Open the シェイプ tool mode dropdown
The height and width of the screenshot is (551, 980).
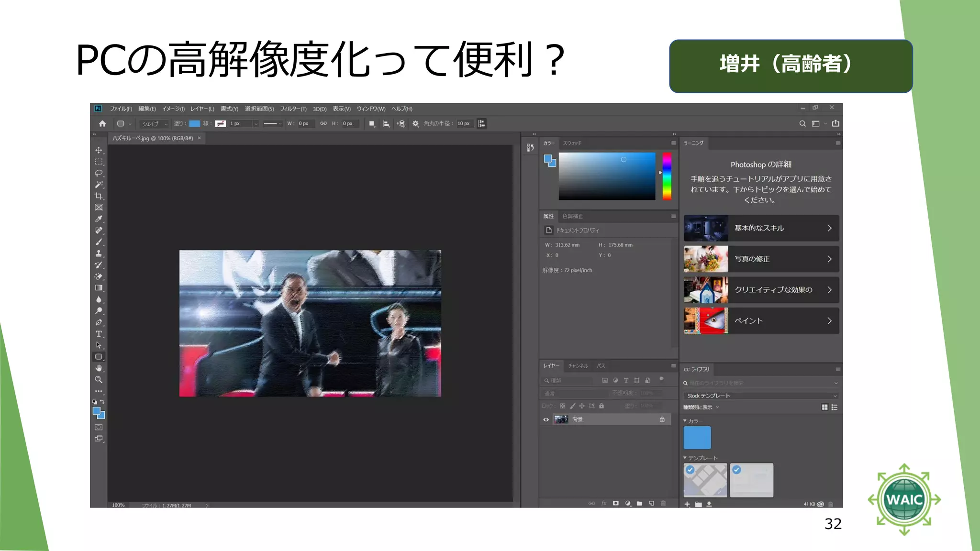(x=154, y=124)
